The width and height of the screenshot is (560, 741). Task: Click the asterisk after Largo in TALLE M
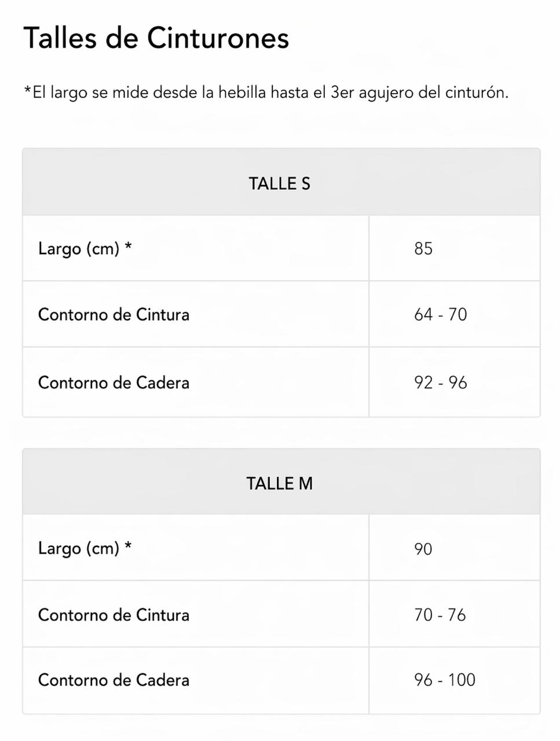(x=128, y=546)
